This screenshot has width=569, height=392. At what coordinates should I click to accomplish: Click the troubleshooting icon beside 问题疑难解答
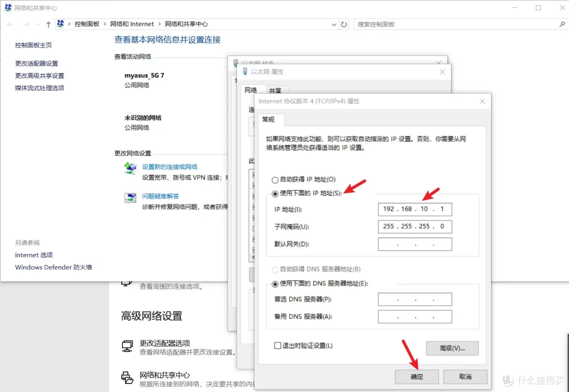click(x=130, y=198)
